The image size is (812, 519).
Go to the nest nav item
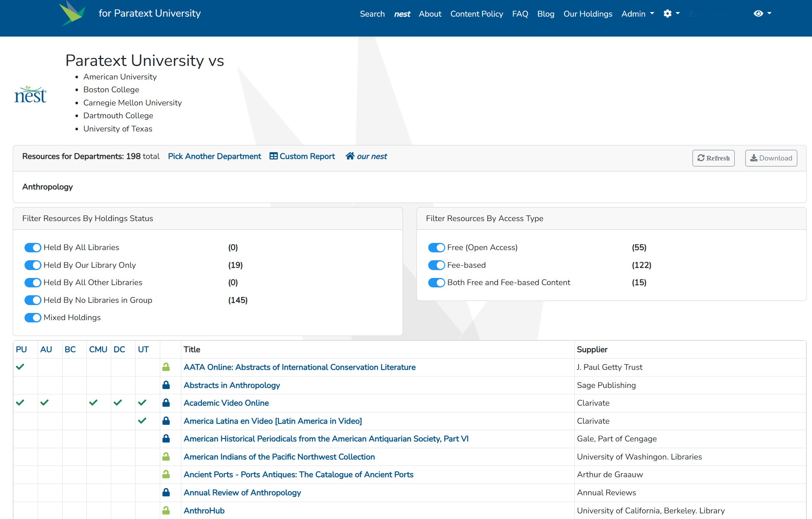pyautogui.click(x=402, y=14)
